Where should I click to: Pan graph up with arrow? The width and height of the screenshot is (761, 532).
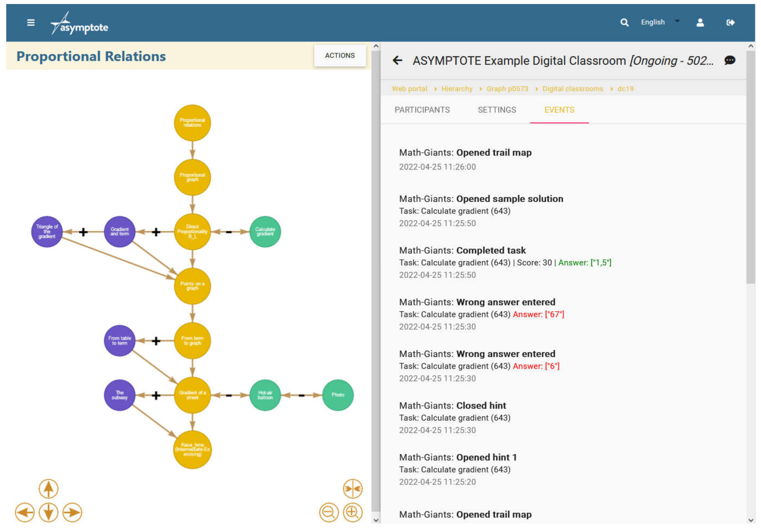click(x=48, y=489)
